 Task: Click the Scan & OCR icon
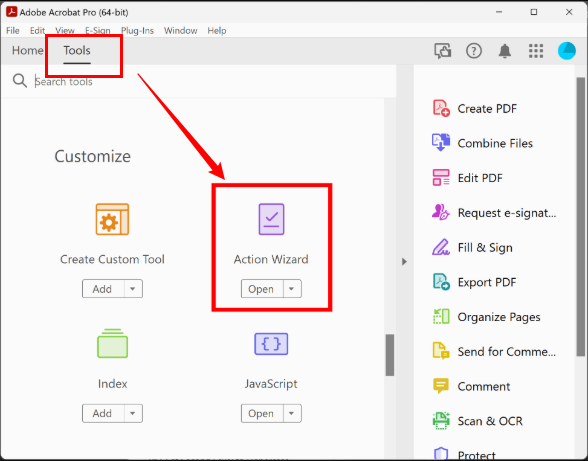pos(441,420)
